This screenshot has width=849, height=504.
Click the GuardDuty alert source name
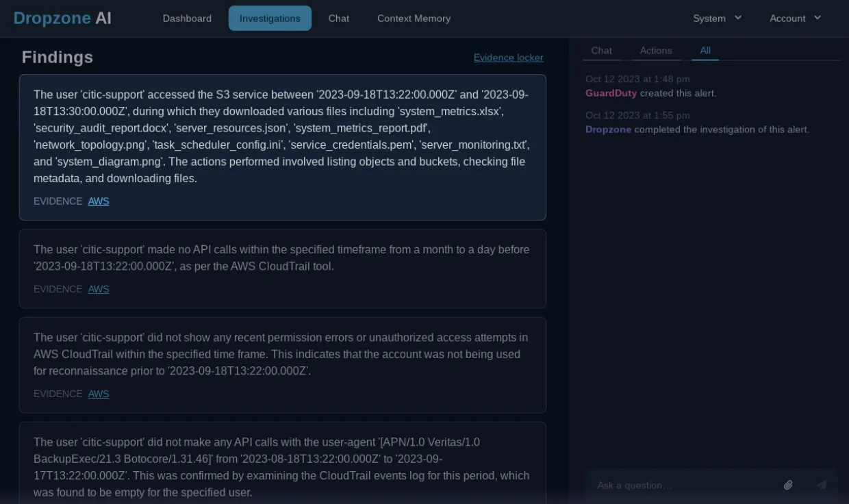click(x=611, y=93)
